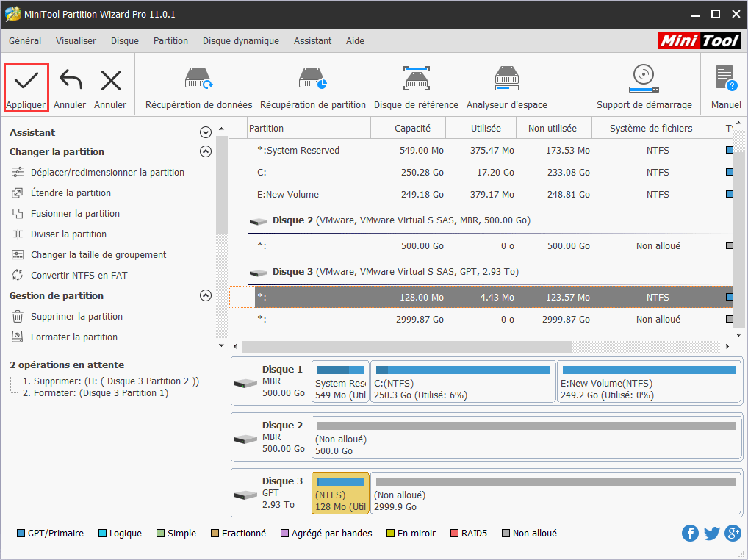Select the C: partition row
748x560 pixels.
coord(481,172)
